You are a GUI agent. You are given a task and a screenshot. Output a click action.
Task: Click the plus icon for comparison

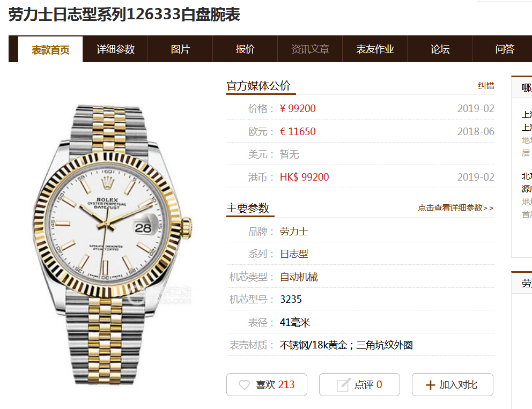(x=430, y=385)
